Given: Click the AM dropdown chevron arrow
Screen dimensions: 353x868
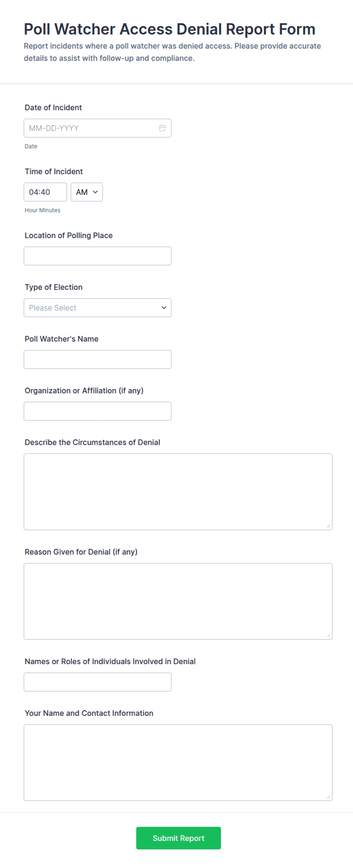Looking at the screenshot, I should 95,192.
